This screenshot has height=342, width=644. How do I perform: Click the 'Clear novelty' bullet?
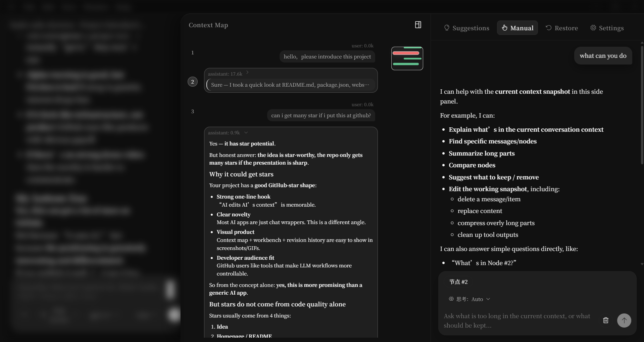tap(234, 215)
